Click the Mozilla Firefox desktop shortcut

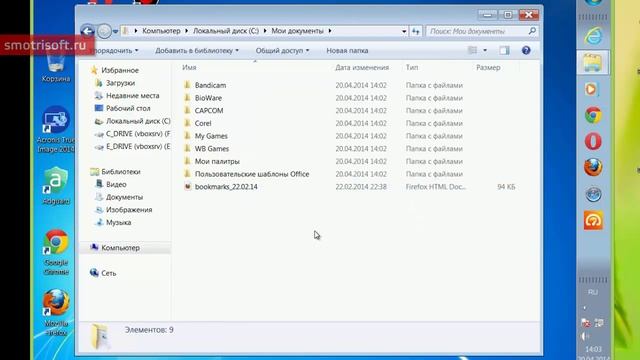click(56, 312)
